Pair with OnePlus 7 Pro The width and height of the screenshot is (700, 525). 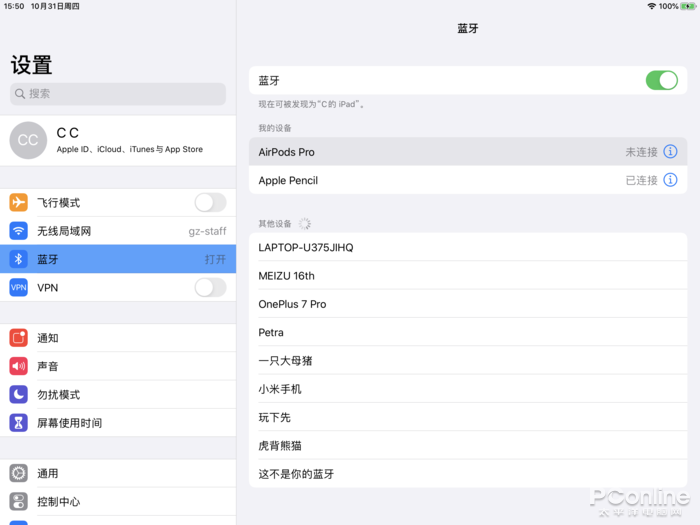(x=468, y=304)
